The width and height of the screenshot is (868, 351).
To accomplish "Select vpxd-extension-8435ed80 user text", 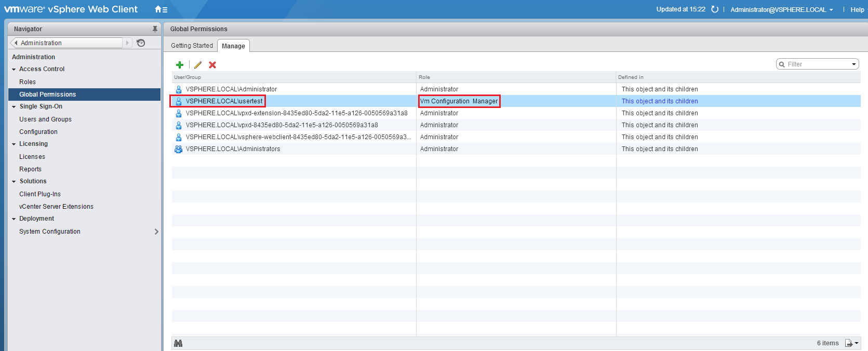I will pyautogui.click(x=297, y=113).
